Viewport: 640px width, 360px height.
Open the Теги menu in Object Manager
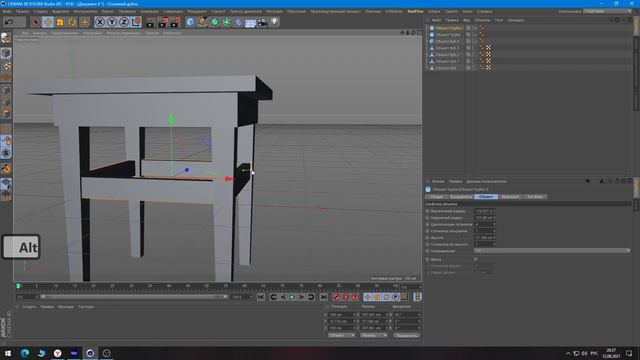click(499, 20)
